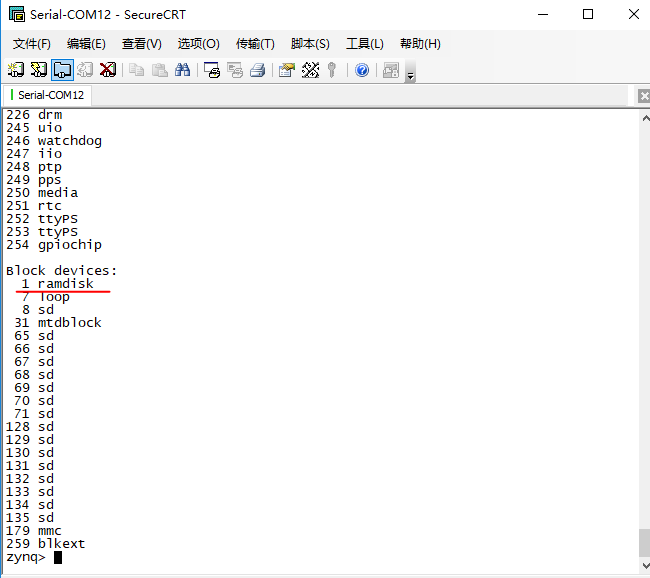Click the Connect toolbar icon
This screenshot has width=650, height=578.
click(16, 70)
